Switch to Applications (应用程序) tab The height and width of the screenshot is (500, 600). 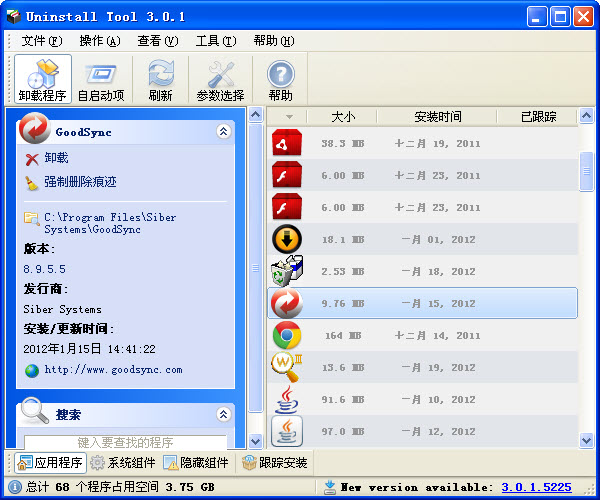click(51, 463)
